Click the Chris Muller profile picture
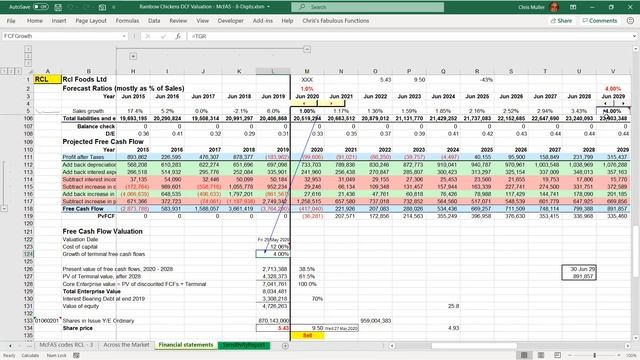 [554, 7]
